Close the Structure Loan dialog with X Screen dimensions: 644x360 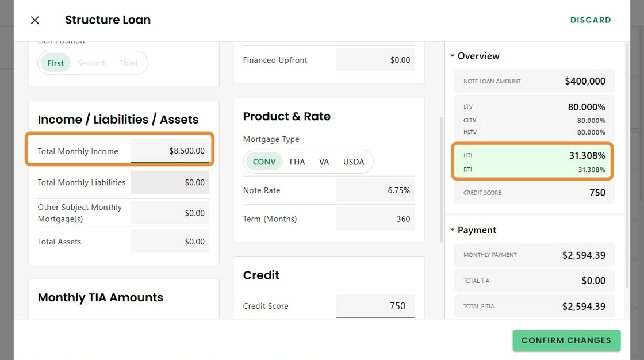coord(35,20)
